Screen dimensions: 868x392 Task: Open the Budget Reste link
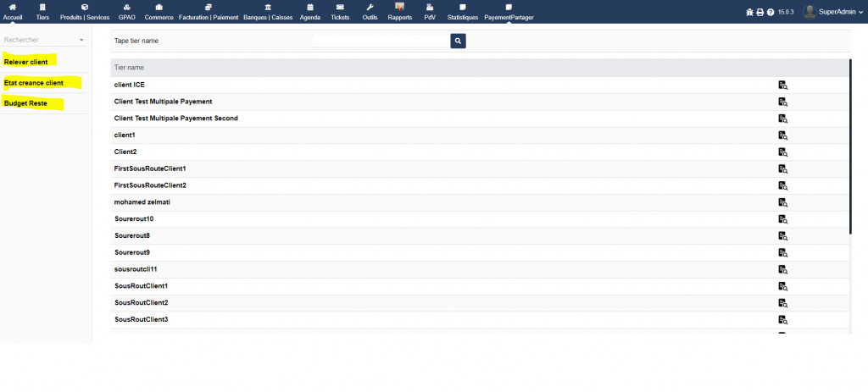[25, 103]
